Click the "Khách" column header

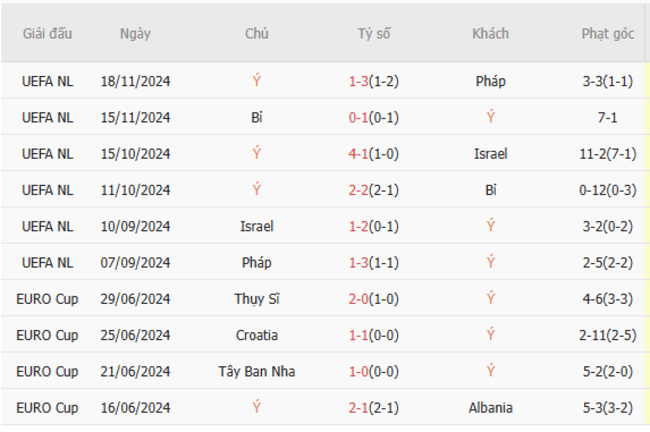click(490, 33)
